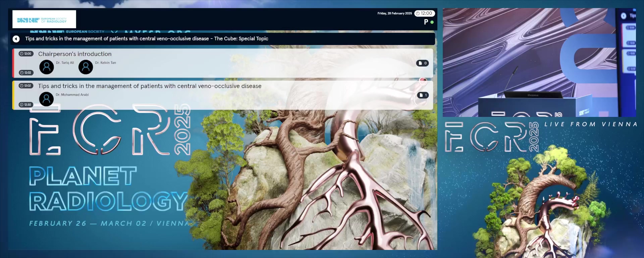Click the name Dr. Tariq Ali
Screen dimensions: 644x258
65,63
